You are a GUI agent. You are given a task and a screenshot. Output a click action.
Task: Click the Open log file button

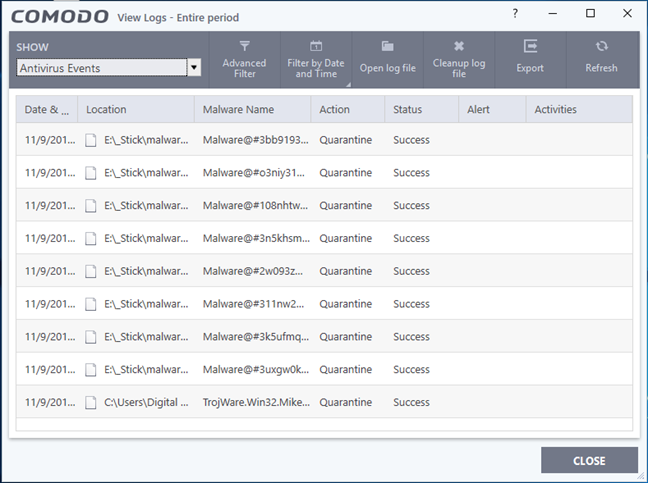click(x=387, y=59)
